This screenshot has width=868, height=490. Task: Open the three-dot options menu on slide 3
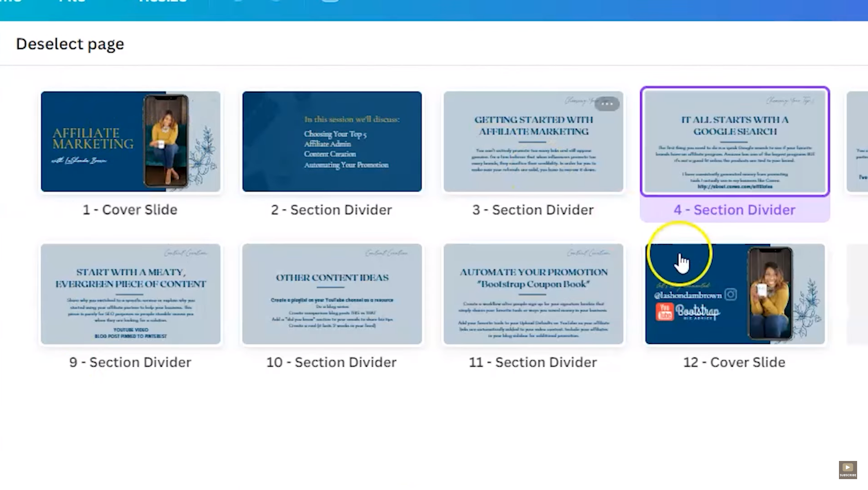(x=607, y=103)
